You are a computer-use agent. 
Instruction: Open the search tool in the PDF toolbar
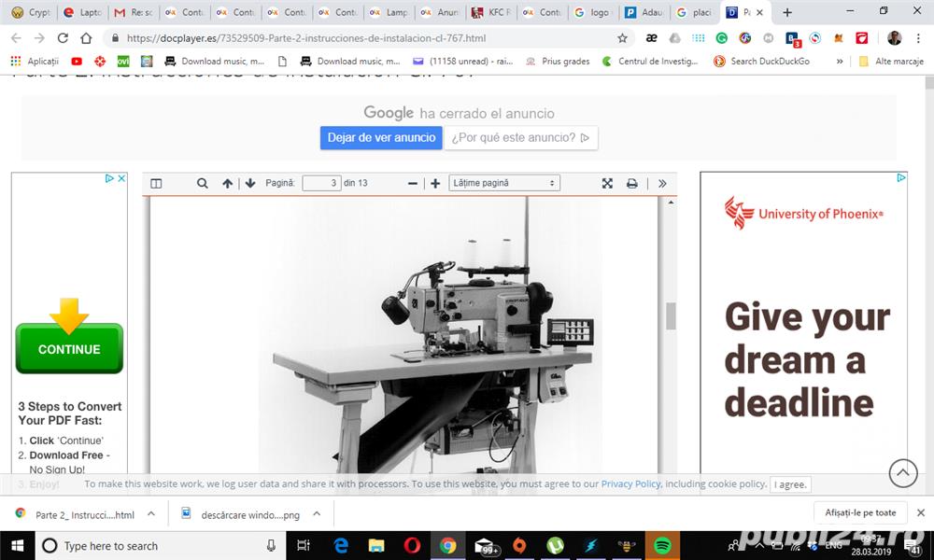pos(203,184)
